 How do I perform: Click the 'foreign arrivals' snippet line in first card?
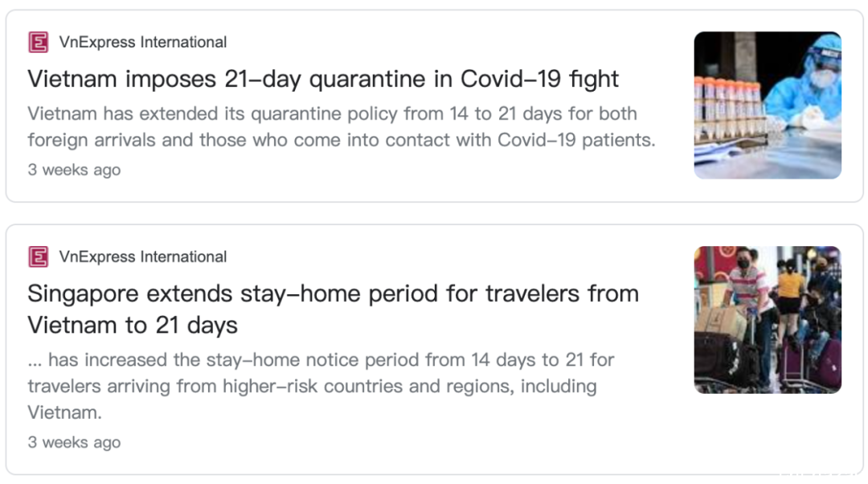(x=342, y=140)
